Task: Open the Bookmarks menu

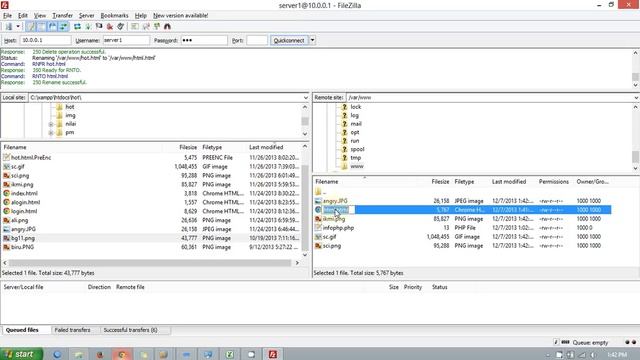Action: point(114,16)
